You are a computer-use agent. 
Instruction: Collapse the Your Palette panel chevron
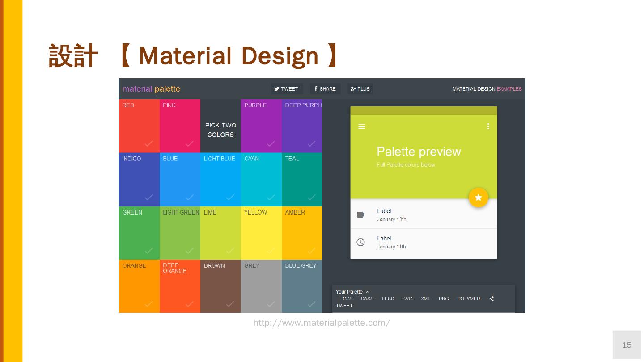tap(368, 292)
